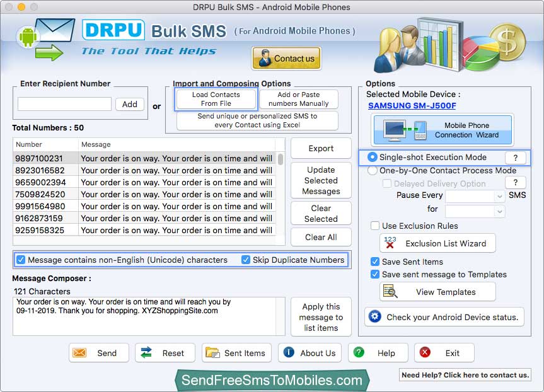Click the Add recipient number button
The height and width of the screenshot is (392, 544).
[x=129, y=104]
